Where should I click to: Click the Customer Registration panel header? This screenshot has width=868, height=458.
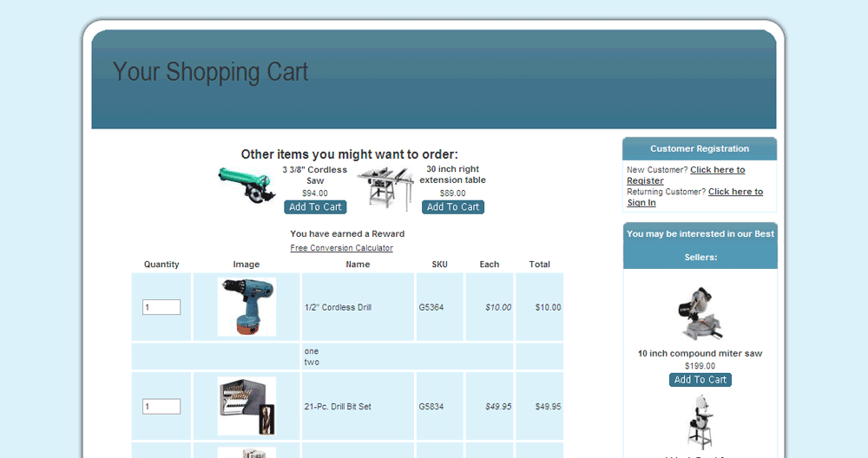pyautogui.click(x=700, y=148)
